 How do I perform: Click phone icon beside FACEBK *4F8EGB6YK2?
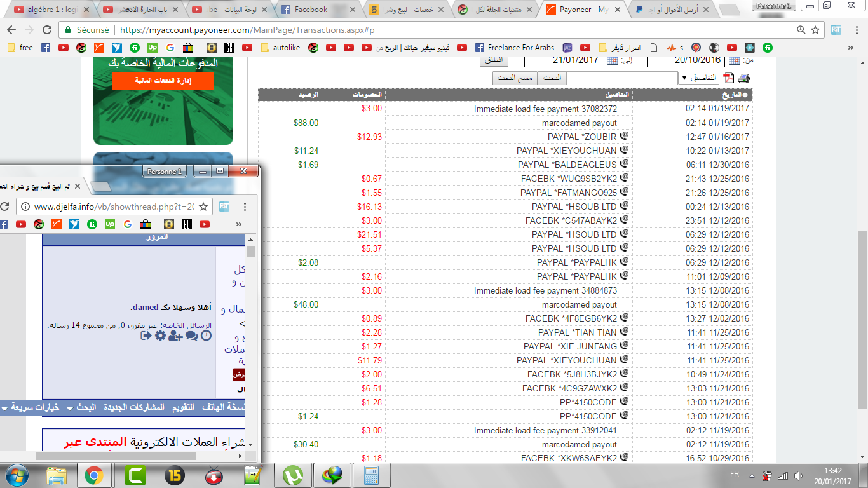[624, 318]
